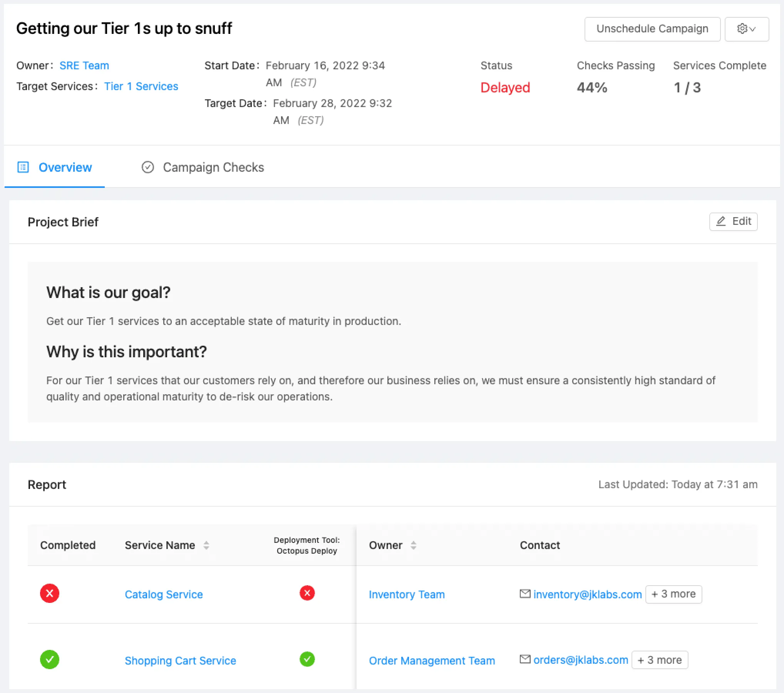Click green completed icon for Shopping Cart Service

(x=50, y=660)
